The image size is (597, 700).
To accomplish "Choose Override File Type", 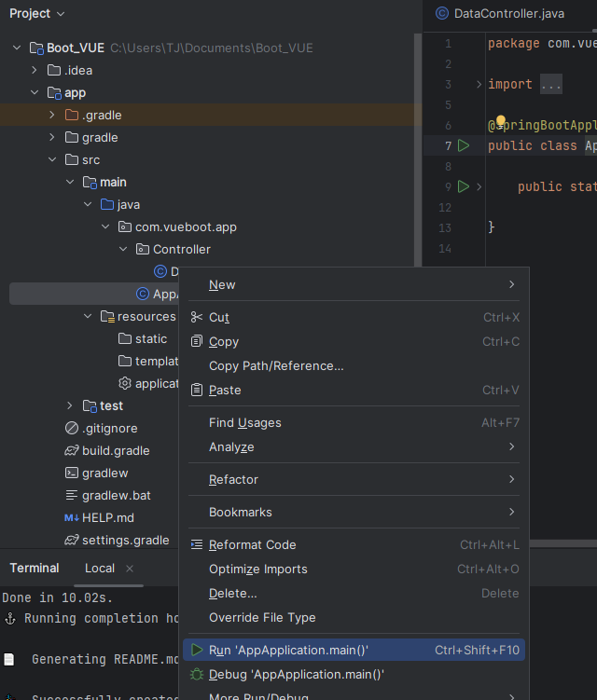I will point(354,617).
